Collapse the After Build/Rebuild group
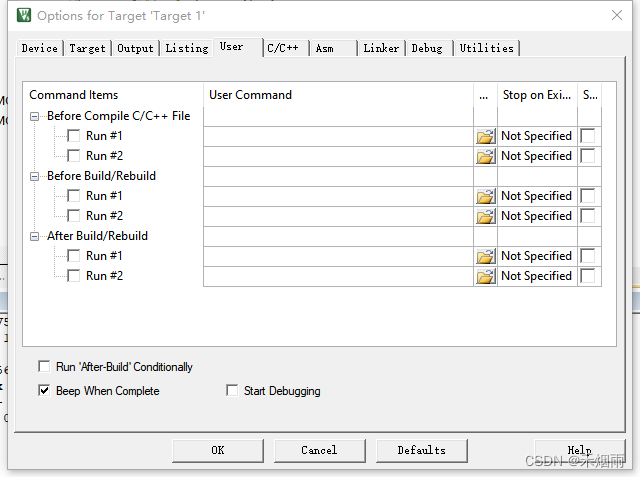640x477 pixels. point(35,236)
